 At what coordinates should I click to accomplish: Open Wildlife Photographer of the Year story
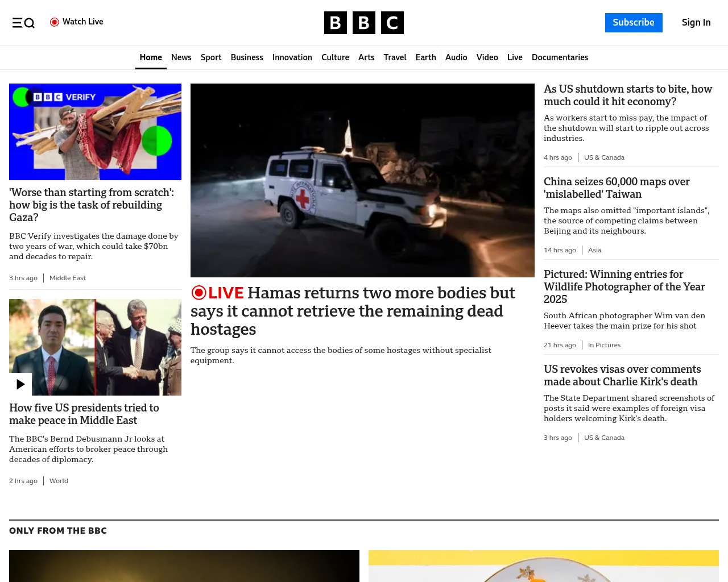624,286
